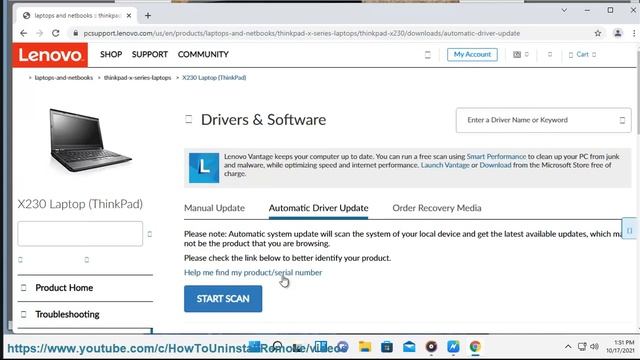This screenshot has width=640, height=360.
Task: Follow the Smart Performance link
Action: coord(496,156)
